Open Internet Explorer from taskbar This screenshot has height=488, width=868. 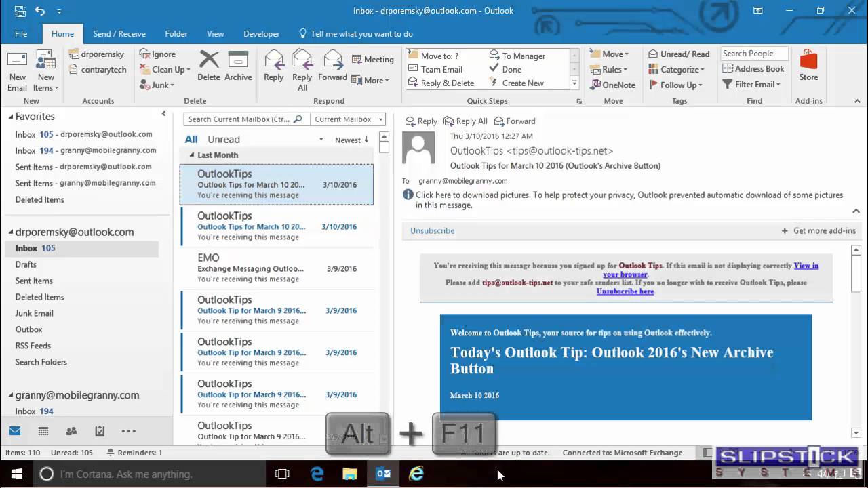pyautogui.click(x=416, y=474)
